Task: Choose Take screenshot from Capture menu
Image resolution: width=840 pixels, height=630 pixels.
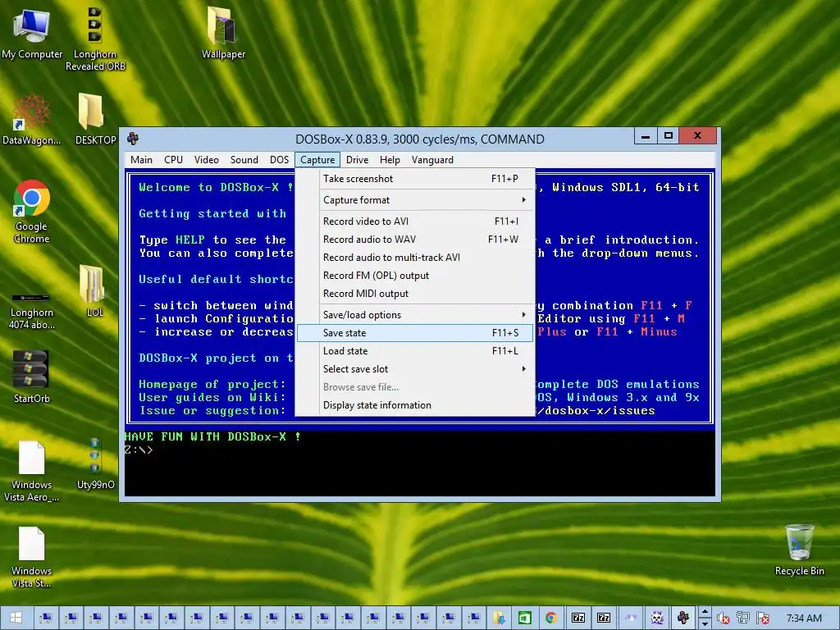Action: click(x=415, y=178)
